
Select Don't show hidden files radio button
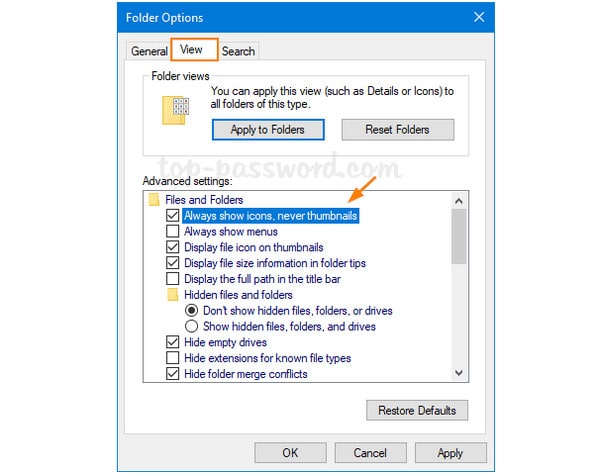click(191, 310)
